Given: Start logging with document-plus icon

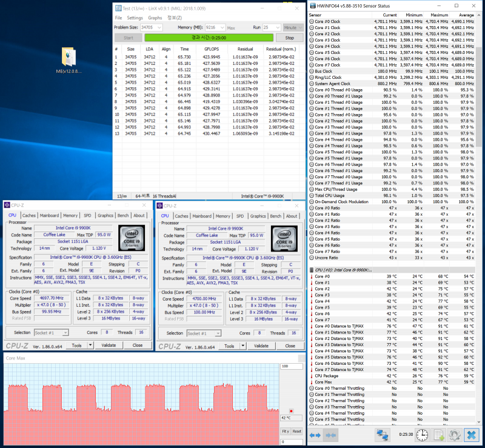Looking at the screenshot, I should click(x=439, y=435).
